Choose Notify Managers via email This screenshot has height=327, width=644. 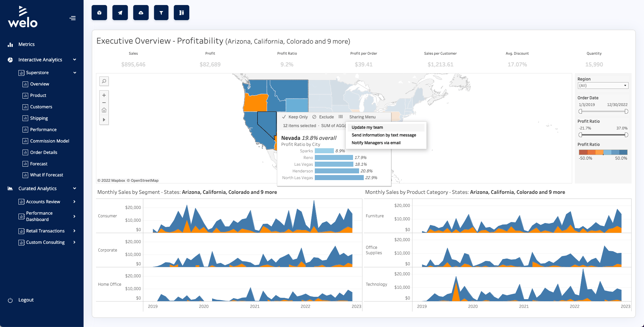[376, 143]
